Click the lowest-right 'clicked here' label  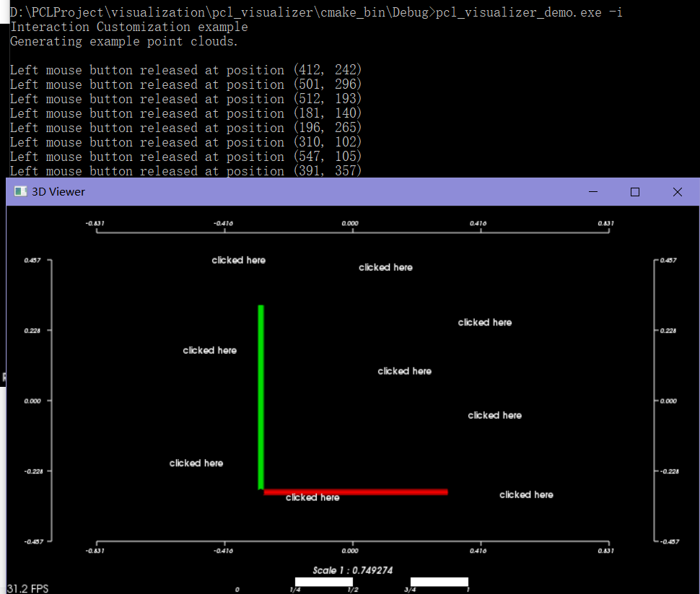tap(526, 494)
